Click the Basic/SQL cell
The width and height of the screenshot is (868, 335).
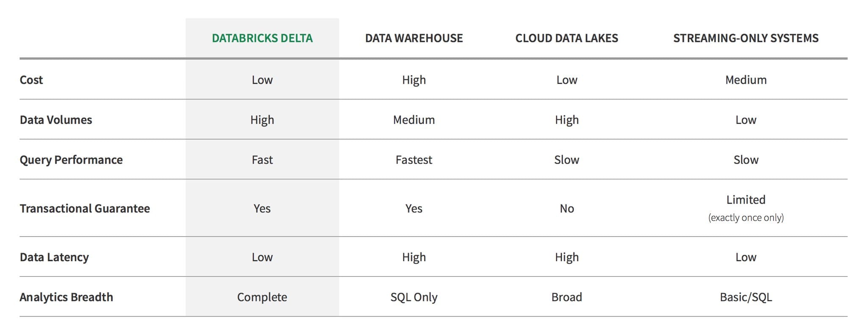point(746,297)
